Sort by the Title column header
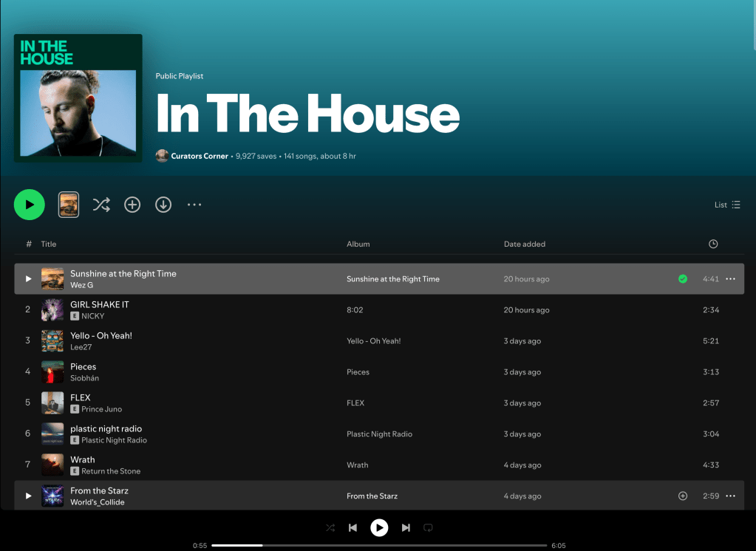The image size is (756, 551). 49,244
